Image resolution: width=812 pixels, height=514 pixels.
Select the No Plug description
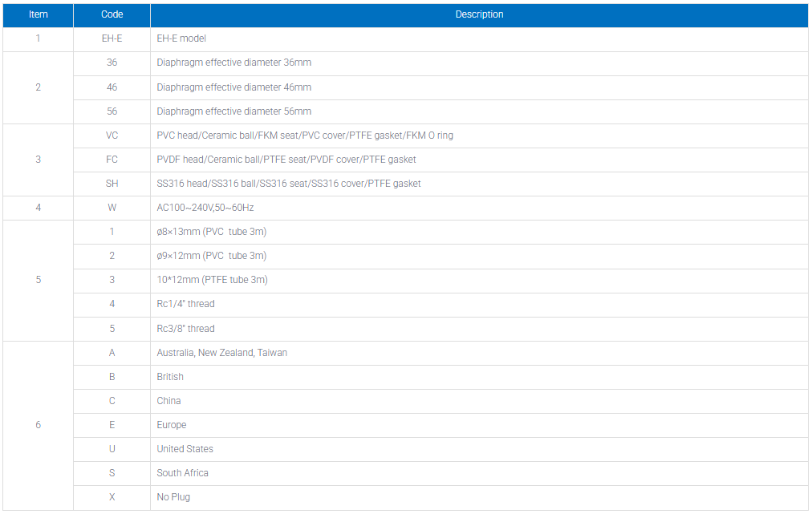pyautogui.click(x=173, y=497)
